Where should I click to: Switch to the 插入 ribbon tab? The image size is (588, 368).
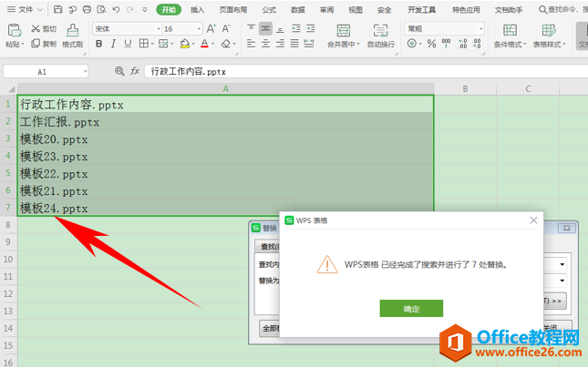click(x=197, y=10)
